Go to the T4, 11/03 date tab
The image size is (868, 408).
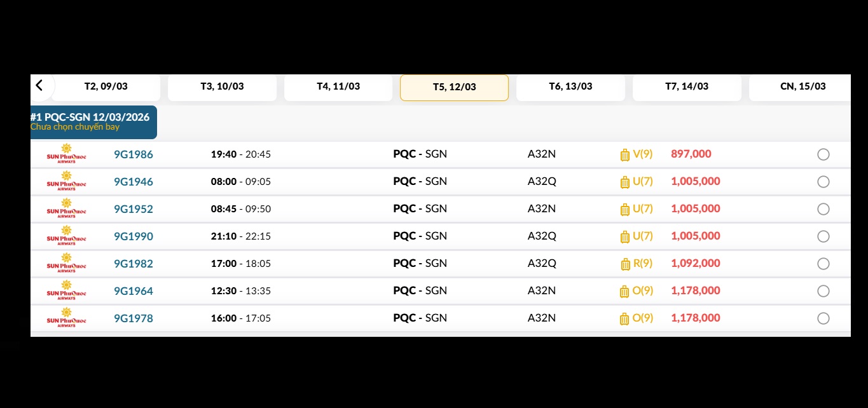pos(338,87)
